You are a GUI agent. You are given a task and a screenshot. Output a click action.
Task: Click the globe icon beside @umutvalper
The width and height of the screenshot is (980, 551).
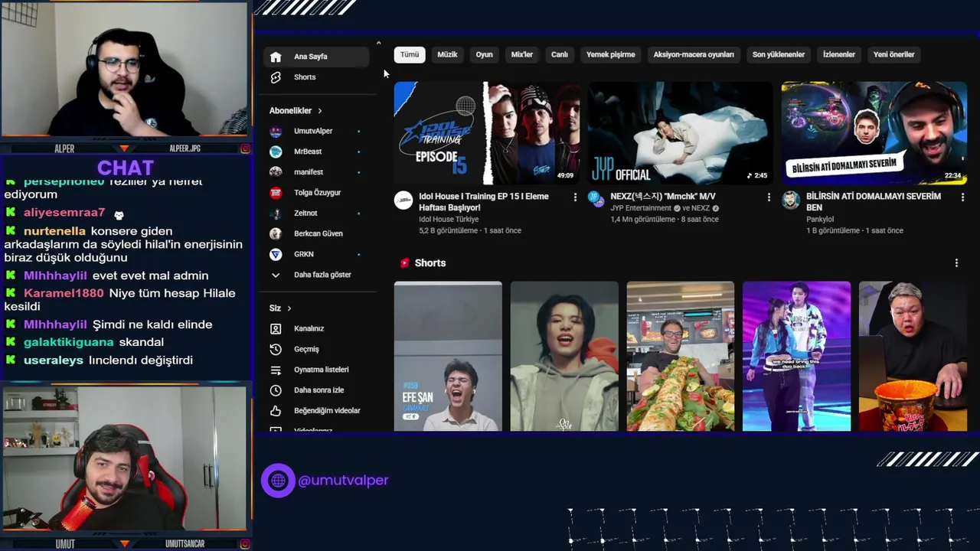(x=278, y=481)
